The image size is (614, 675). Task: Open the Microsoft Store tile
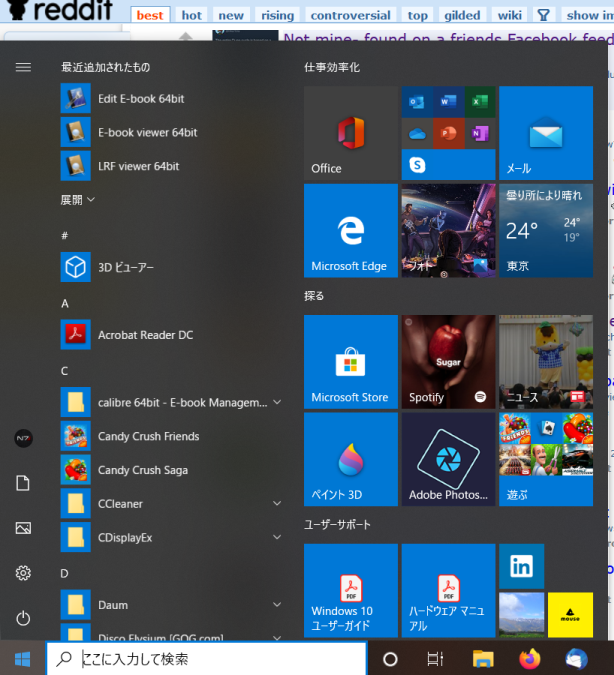(350, 362)
